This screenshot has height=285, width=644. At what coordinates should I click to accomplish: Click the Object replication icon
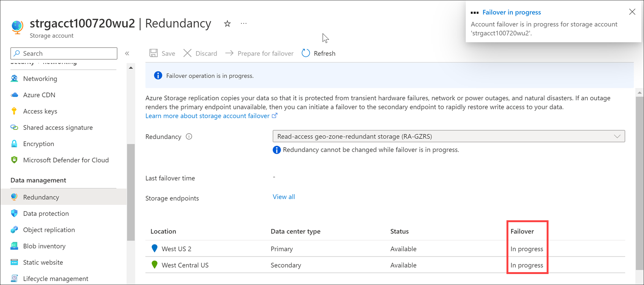(14, 230)
